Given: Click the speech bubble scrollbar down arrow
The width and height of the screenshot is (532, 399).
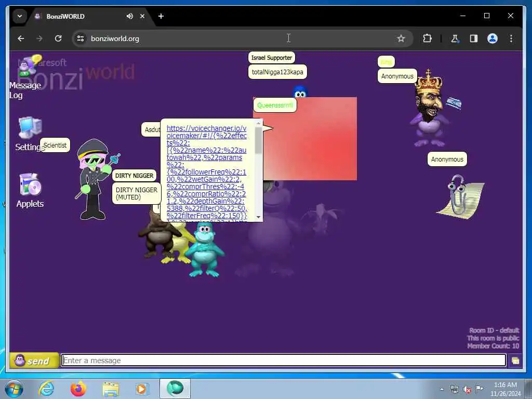Looking at the screenshot, I should click(259, 217).
